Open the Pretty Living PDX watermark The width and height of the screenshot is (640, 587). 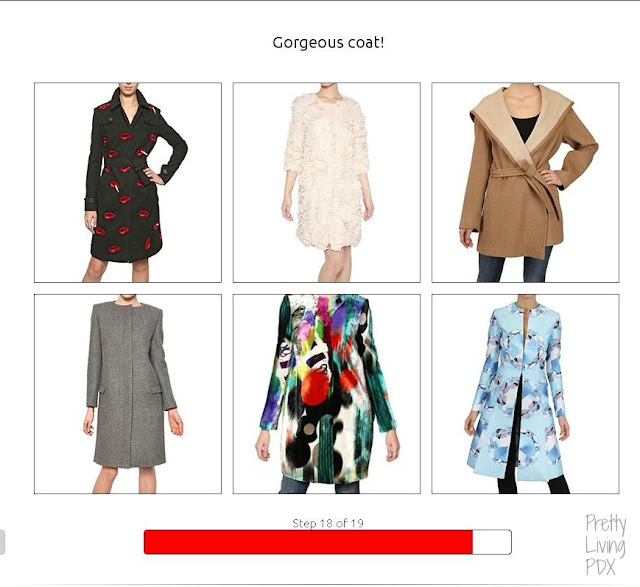click(x=605, y=545)
